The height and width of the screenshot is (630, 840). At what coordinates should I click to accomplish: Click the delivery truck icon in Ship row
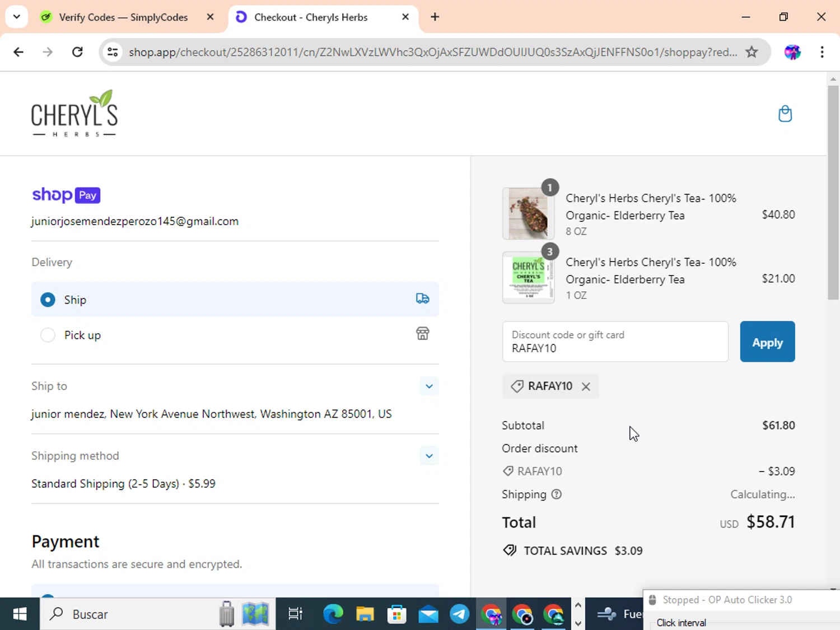[x=422, y=299]
